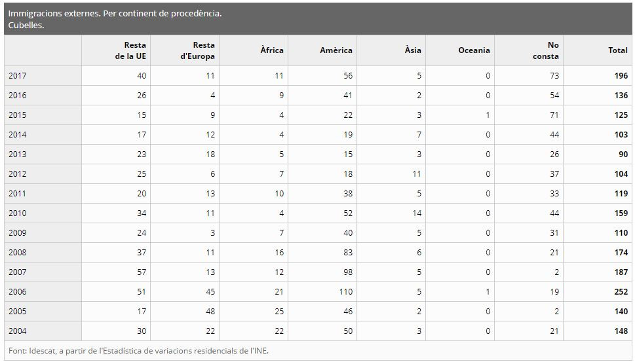Screen dimensions: 635x364
Task: Click the 2016 row label
Action: point(18,96)
